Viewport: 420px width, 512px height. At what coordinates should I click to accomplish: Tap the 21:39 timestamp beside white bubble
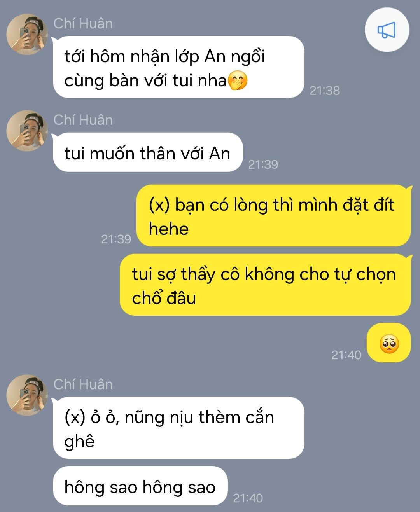pyautogui.click(x=263, y=164)
